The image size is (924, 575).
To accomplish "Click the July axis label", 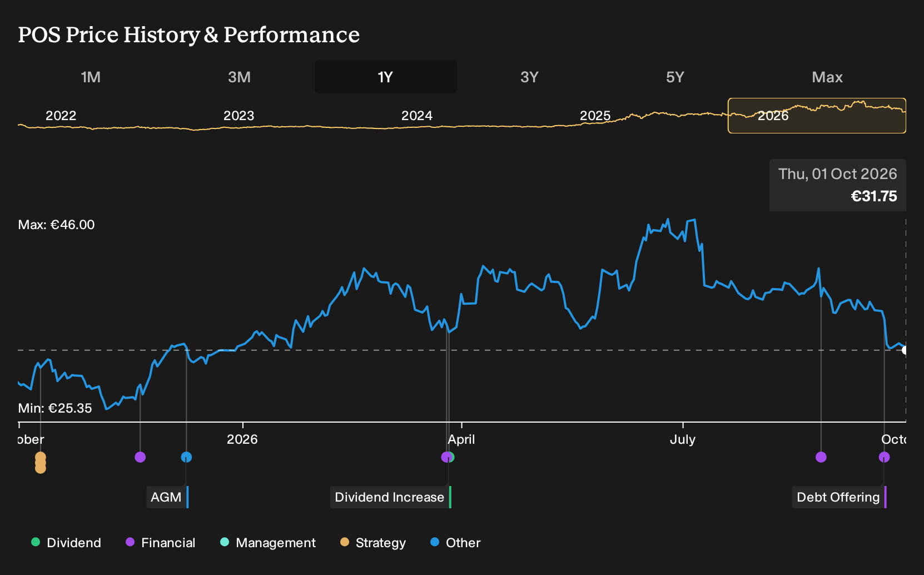I will point(683,439).
